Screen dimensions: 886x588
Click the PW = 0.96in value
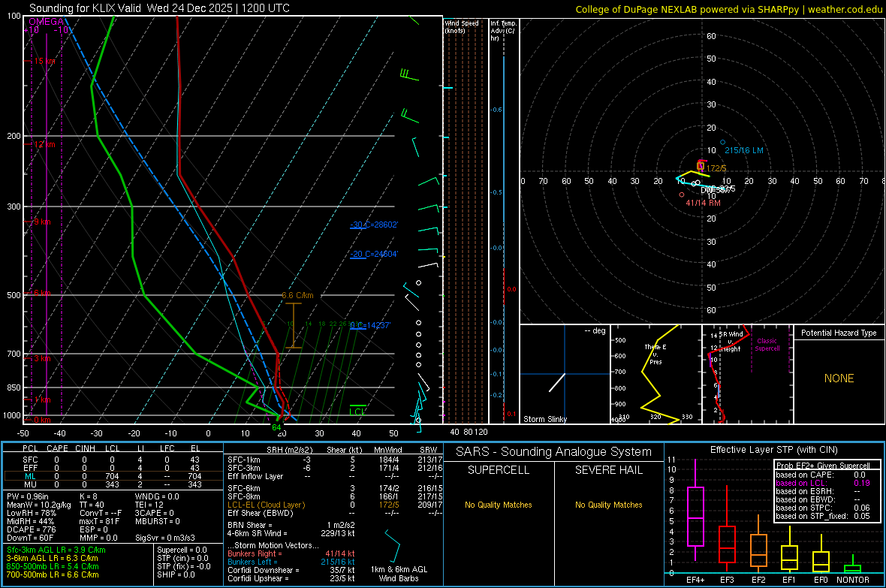tap(28, 496)
